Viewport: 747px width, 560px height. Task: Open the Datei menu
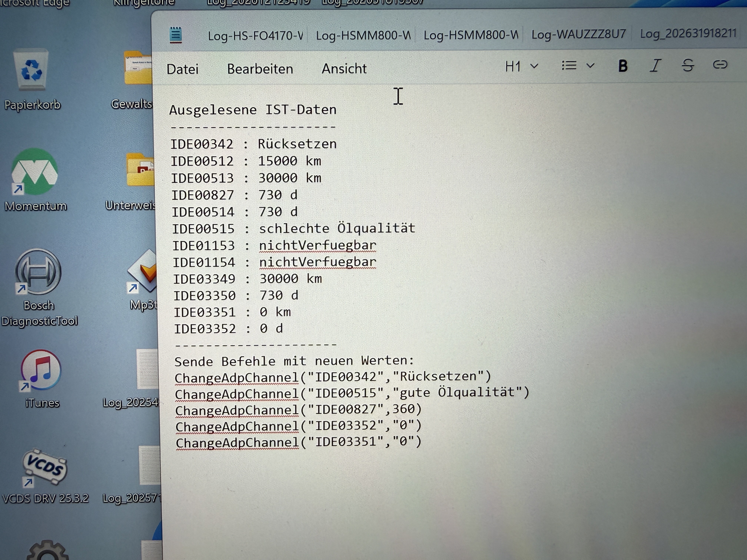click(182, 69)
